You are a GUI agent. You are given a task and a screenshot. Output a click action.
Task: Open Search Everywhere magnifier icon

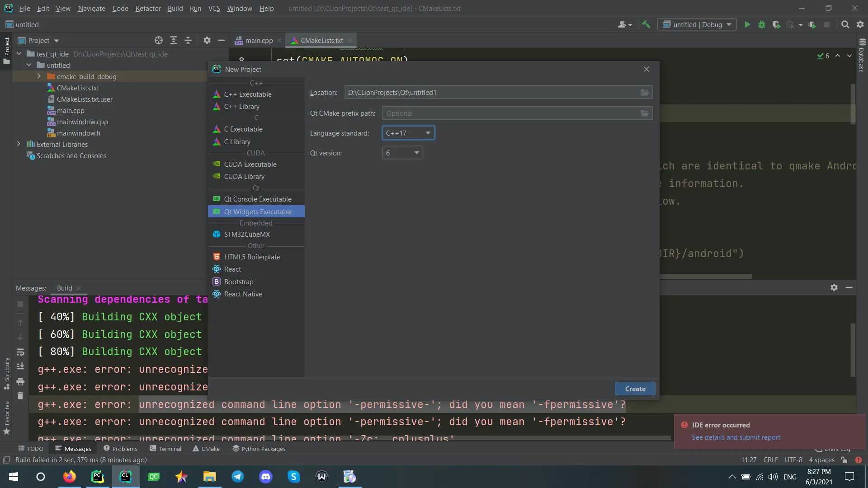(x=845, y=25)
